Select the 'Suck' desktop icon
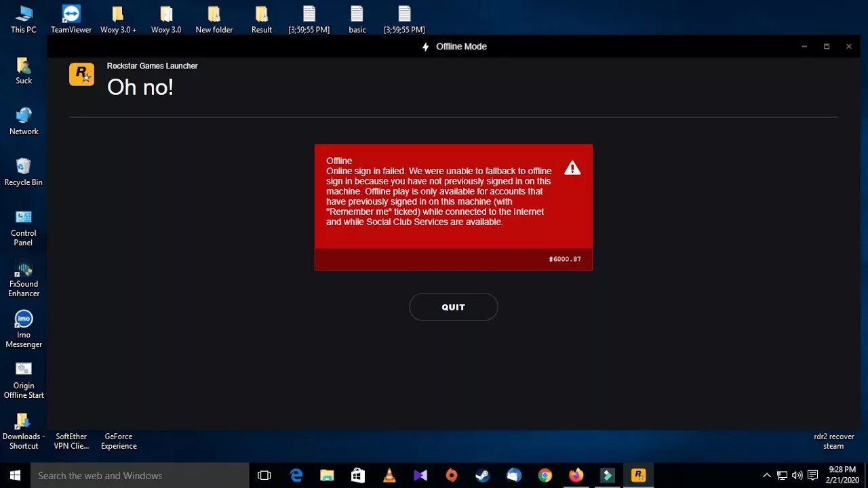Image resolution: width=868 pixels, height=488 pixels. pyautogui.click(x=24, y=70)
